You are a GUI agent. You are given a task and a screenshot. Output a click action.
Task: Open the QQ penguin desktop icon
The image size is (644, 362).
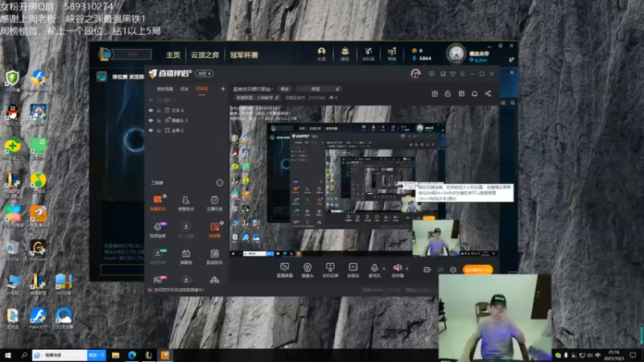13,114
